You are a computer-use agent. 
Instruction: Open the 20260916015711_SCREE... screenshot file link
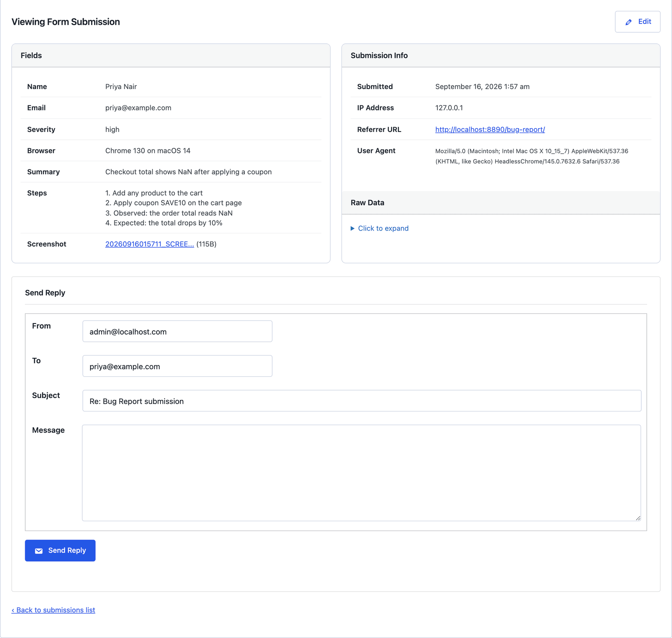pyautogui.click(x=150, y=244)
